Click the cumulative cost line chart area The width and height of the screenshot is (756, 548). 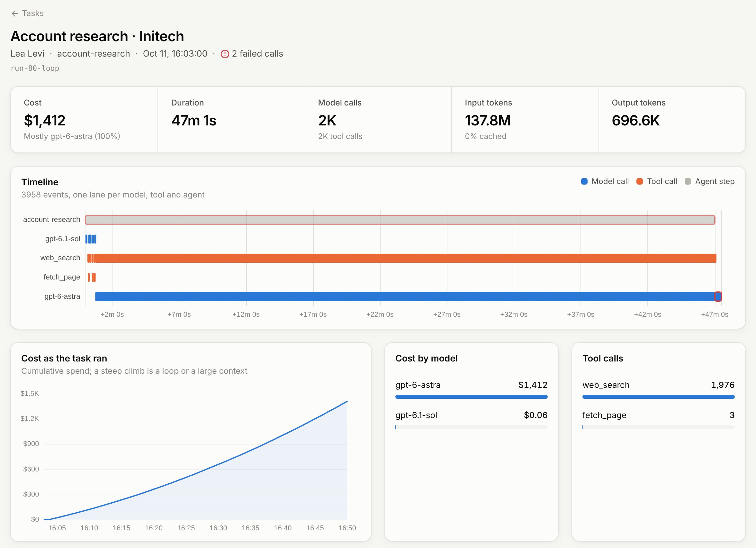coord(196,460)
